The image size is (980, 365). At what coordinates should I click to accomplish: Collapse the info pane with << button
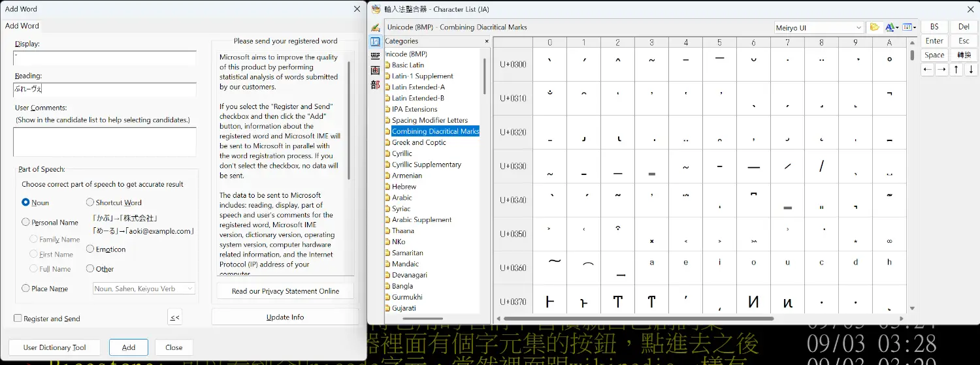point(174,317)
